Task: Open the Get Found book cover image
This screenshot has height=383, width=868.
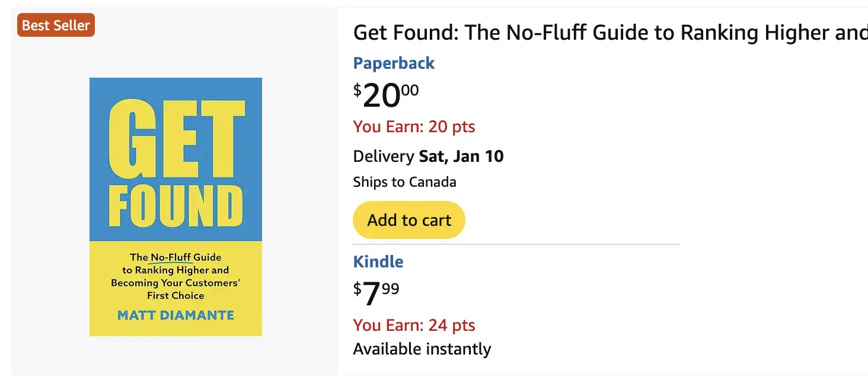Action: point(175,206)
